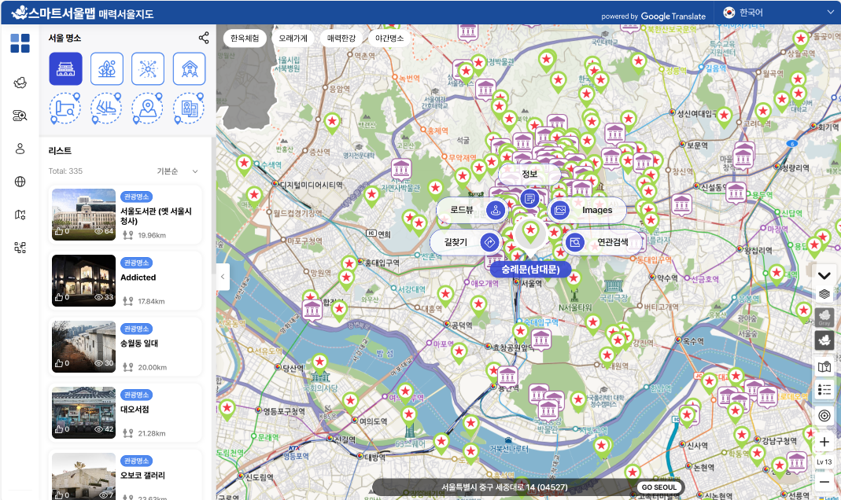Viewport: 841px width, 500px height.
Task: Switch to the 야간명소 tab
Action: 389,38
